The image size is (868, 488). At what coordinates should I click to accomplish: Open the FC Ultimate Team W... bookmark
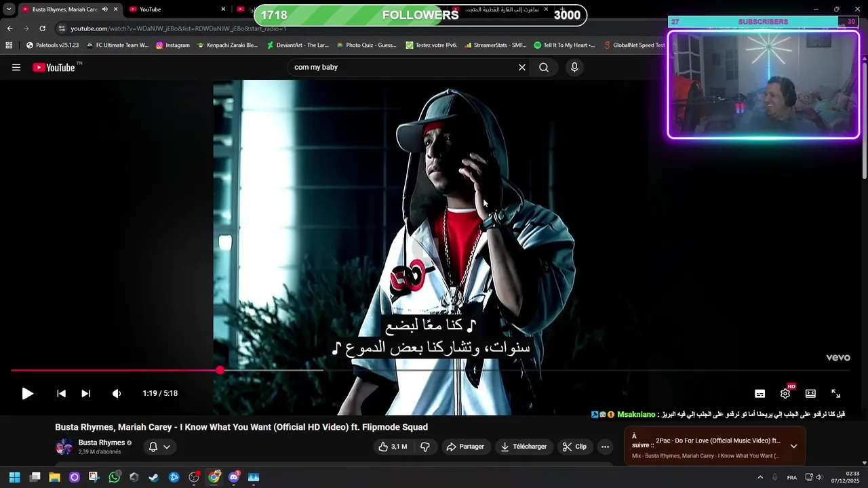tap(117, 45)
